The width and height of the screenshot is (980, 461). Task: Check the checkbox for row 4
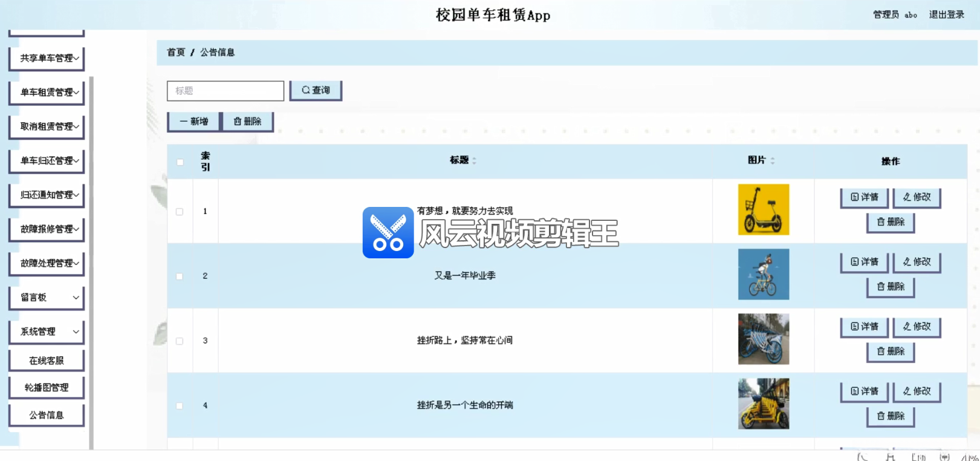pyautogui.click(x=180, y=406)
